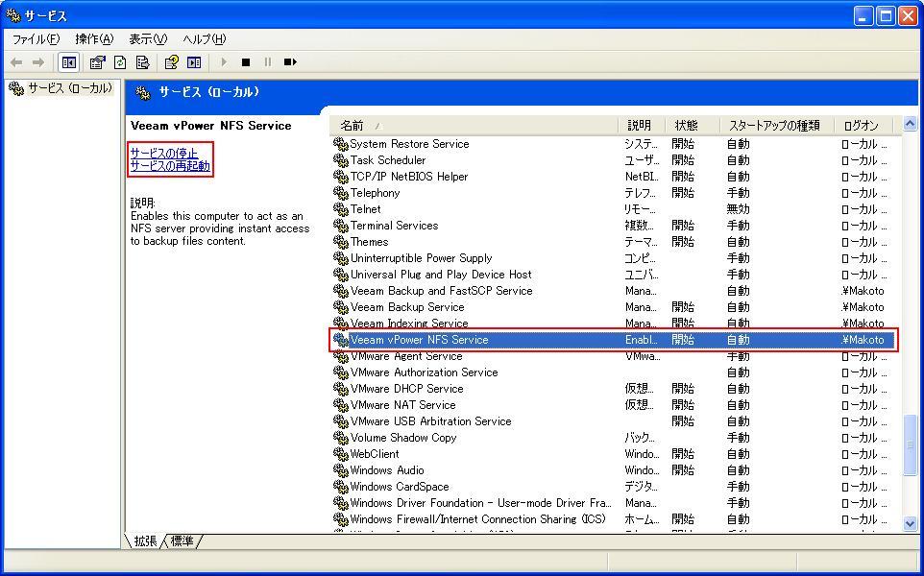Click the gear icon beside Windows Audio
The height and width of the screenshot is (576, 924).
[341, 470]
